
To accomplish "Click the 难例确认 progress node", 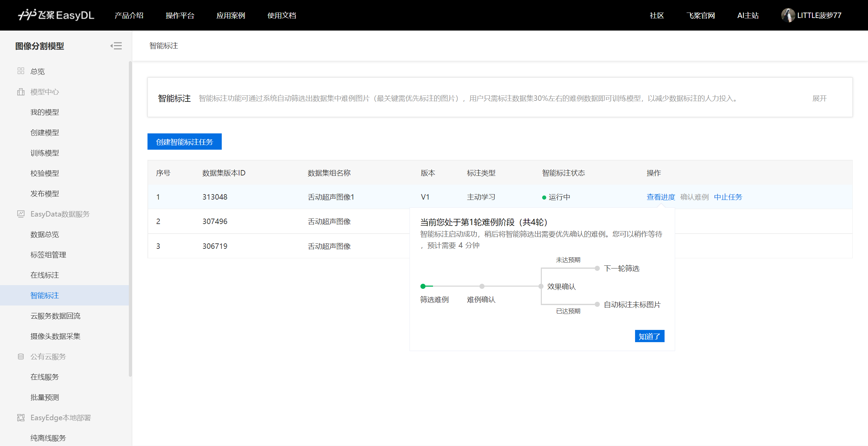I will [x=482, y=286].
